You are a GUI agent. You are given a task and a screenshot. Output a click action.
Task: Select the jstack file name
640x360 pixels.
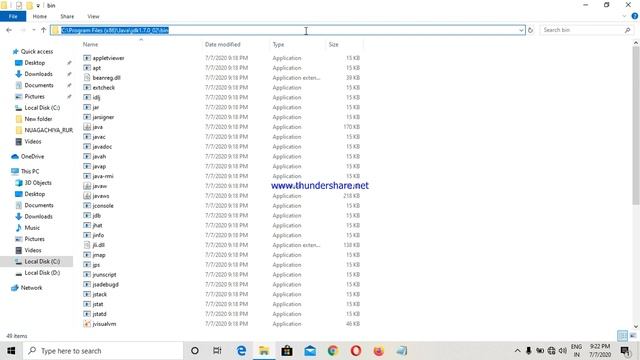click(100, 294)
